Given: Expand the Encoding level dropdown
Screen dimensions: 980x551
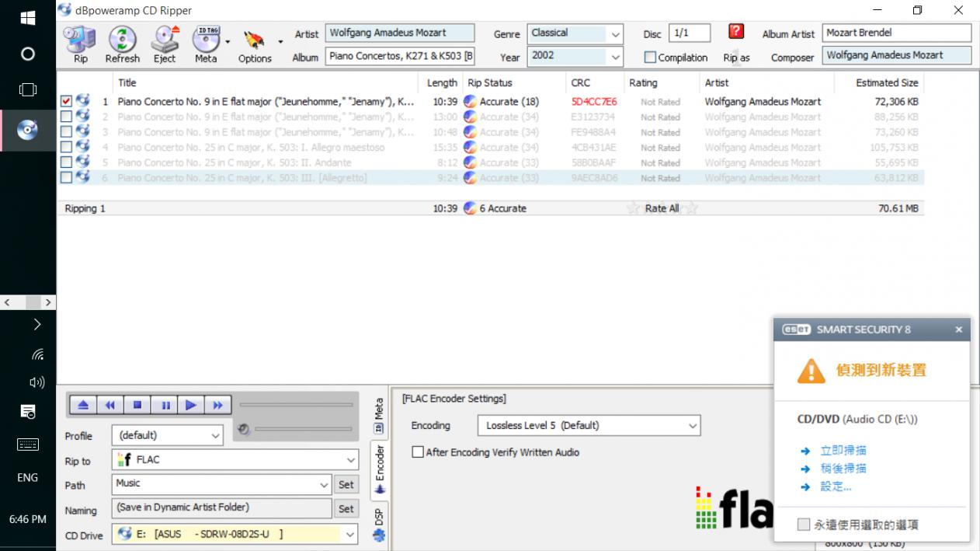Looking at the screenshot, I should [692, 426].
